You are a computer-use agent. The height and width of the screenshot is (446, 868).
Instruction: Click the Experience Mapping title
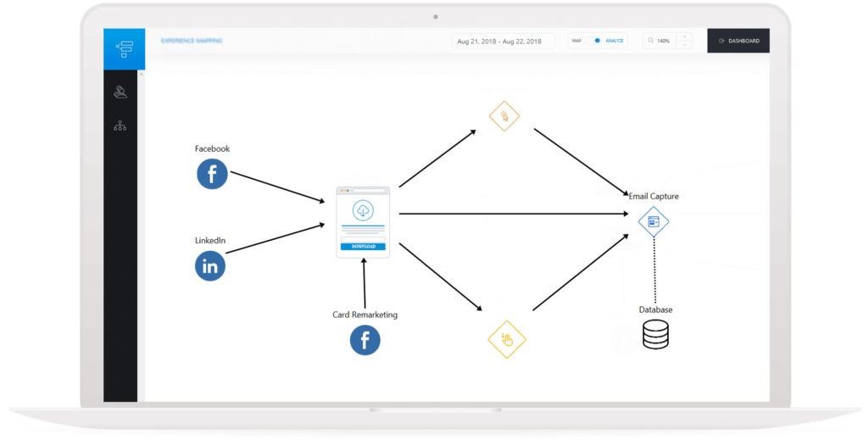tap(192, 41)
